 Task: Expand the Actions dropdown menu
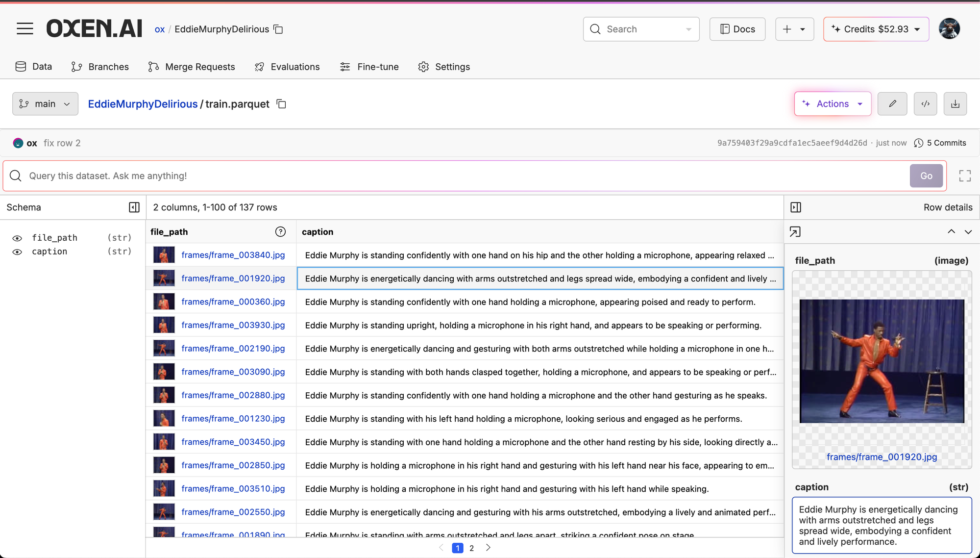833,104
